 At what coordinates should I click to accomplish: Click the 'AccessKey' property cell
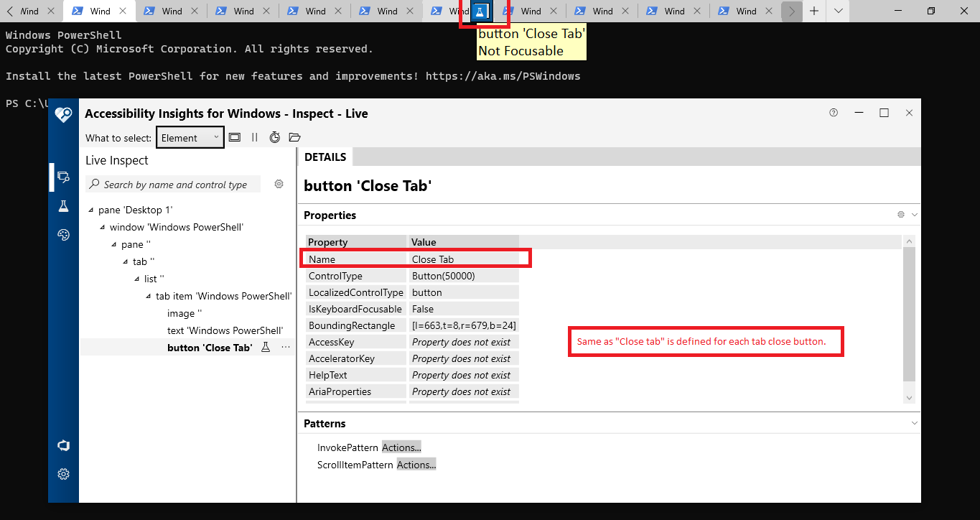(x=356, y=342)
